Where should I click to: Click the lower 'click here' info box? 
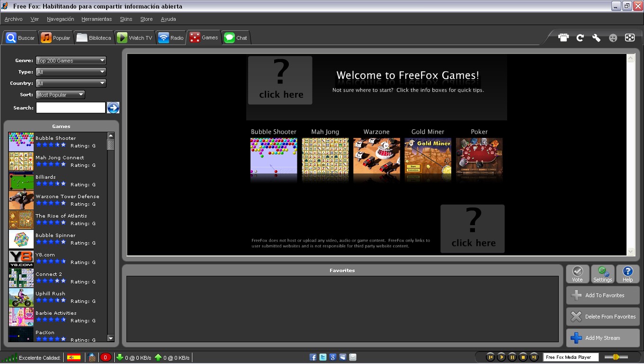coord(473,229)
